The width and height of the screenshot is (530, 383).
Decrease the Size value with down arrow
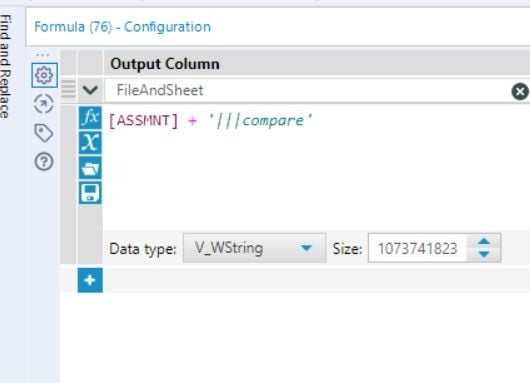(x=484, y=254)
